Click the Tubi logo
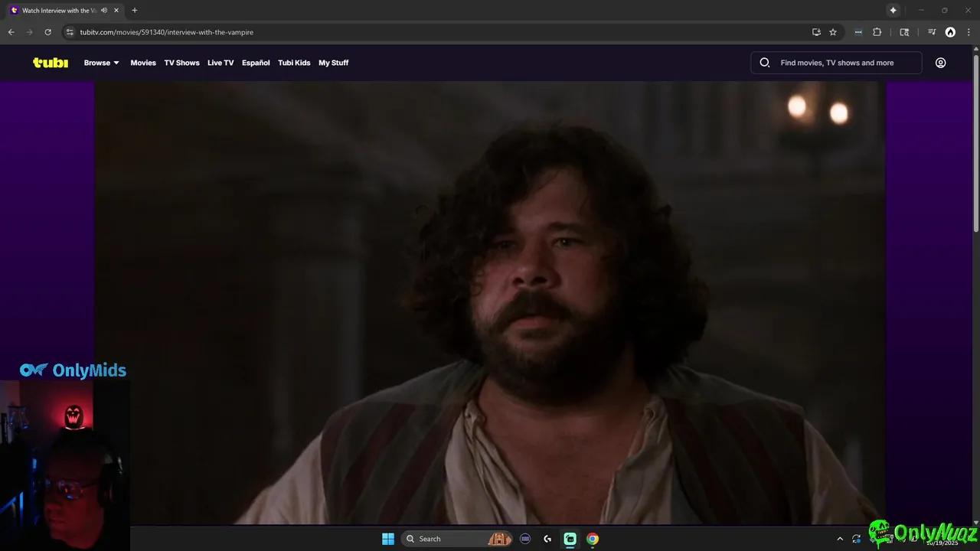This screenshot has width=980, height=551. tap(51, 63)
